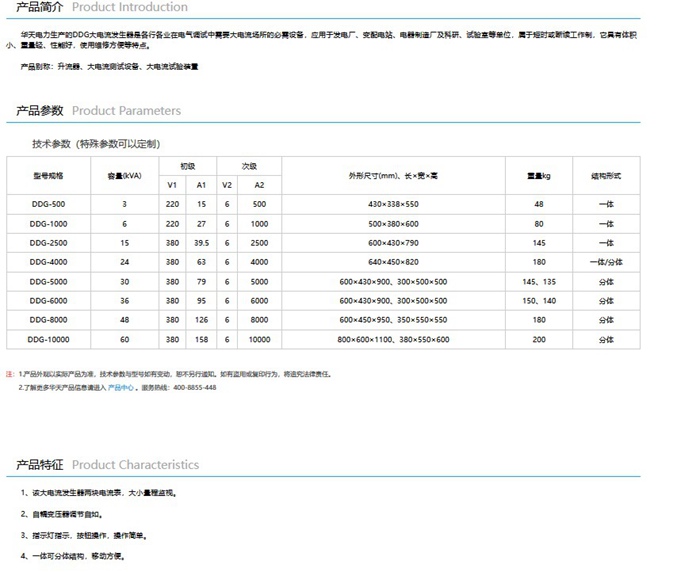Click the A2 sub-header cell
The image size is (700, 572).
259,185
